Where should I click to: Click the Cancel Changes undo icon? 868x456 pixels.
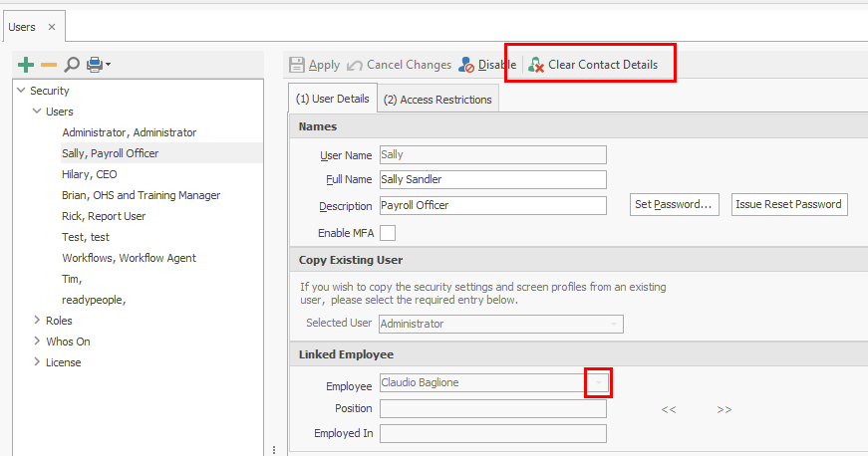(x=355, y=65)
